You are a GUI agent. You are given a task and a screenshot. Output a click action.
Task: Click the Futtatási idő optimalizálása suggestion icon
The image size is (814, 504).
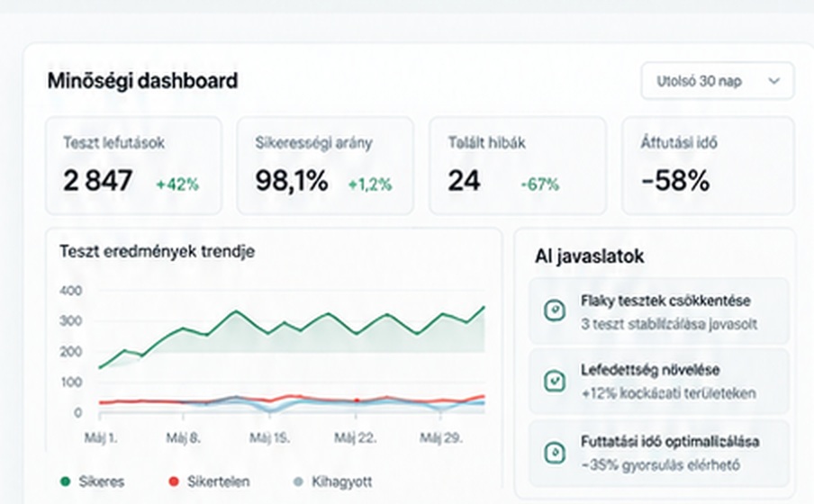[555, 452]
